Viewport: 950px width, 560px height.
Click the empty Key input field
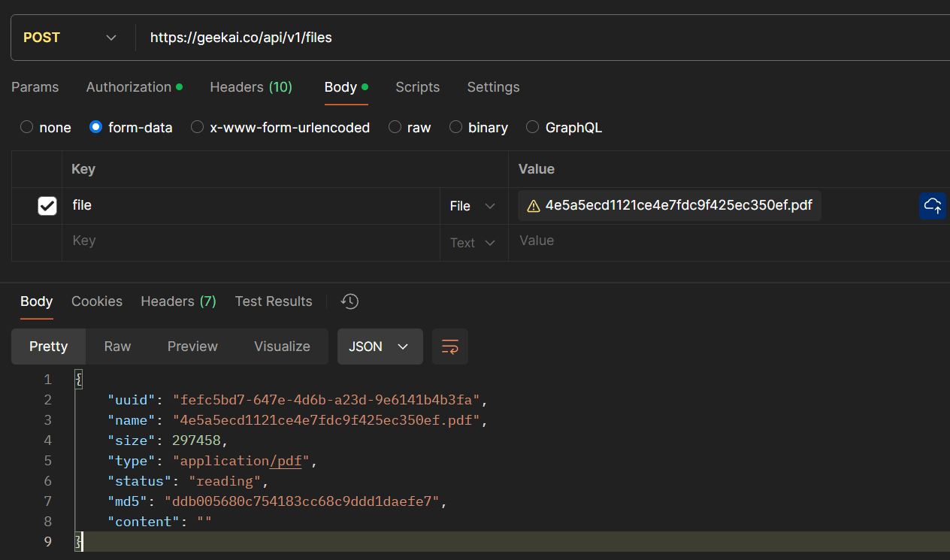(251, 241)
